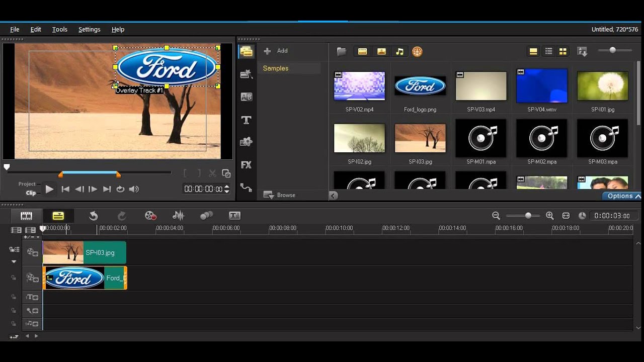
Task: Open the add/remove chapter point dropdown
Action: [31, 237]
